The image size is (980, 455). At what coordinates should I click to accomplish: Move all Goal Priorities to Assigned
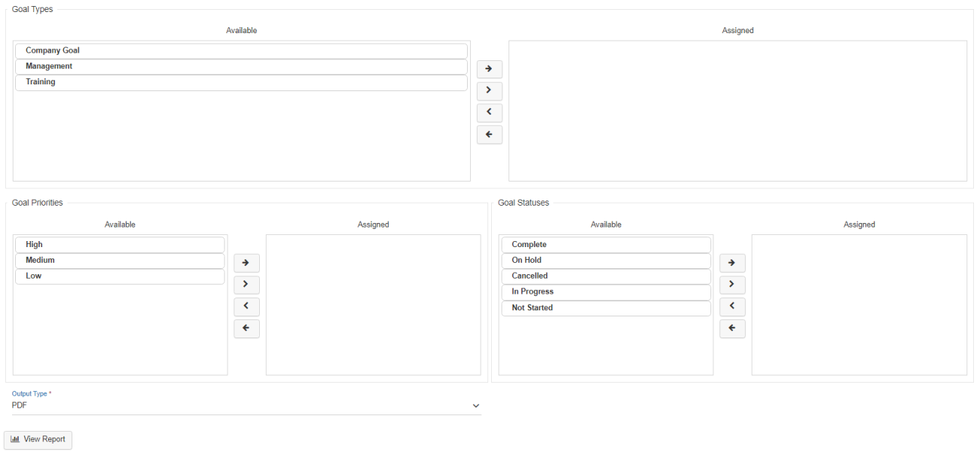tap(246, 263)
